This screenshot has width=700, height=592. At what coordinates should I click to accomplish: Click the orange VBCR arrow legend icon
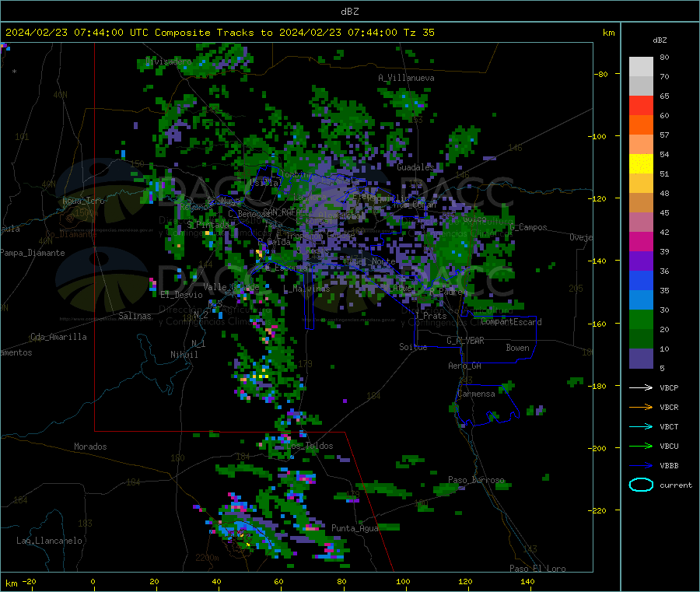pos(641,407)
